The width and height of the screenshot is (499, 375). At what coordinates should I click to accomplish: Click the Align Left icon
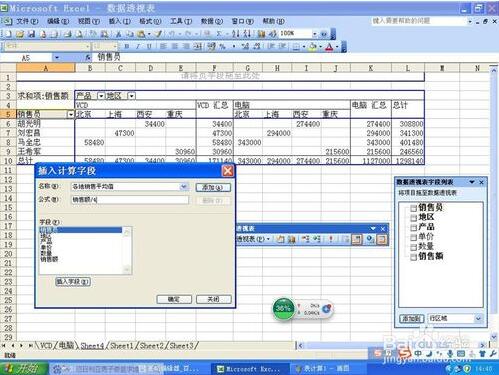point(163,47)
